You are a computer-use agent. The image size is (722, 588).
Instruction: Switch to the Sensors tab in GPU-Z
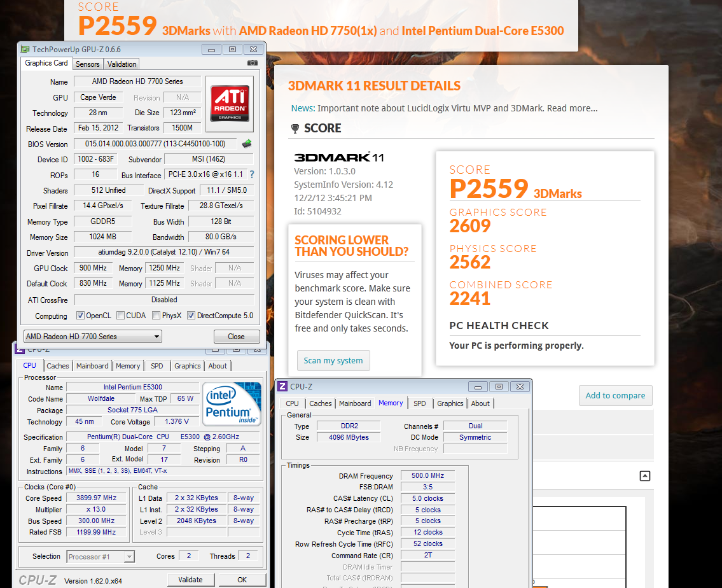[x=88, y=64]
